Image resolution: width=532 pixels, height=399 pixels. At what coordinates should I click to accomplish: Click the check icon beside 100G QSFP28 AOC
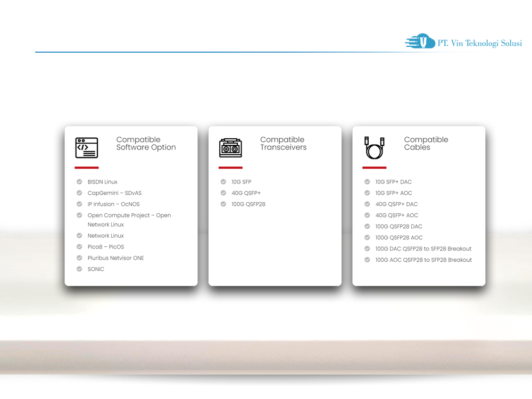367,238
